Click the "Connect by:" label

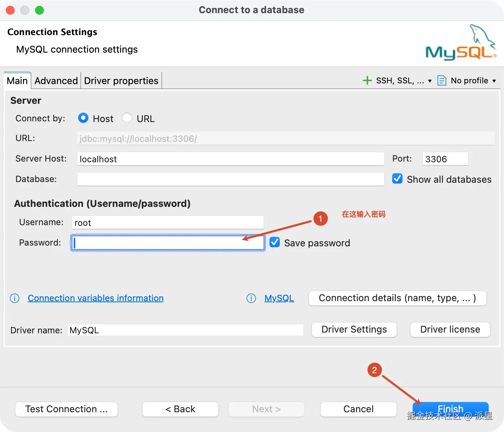40,118
